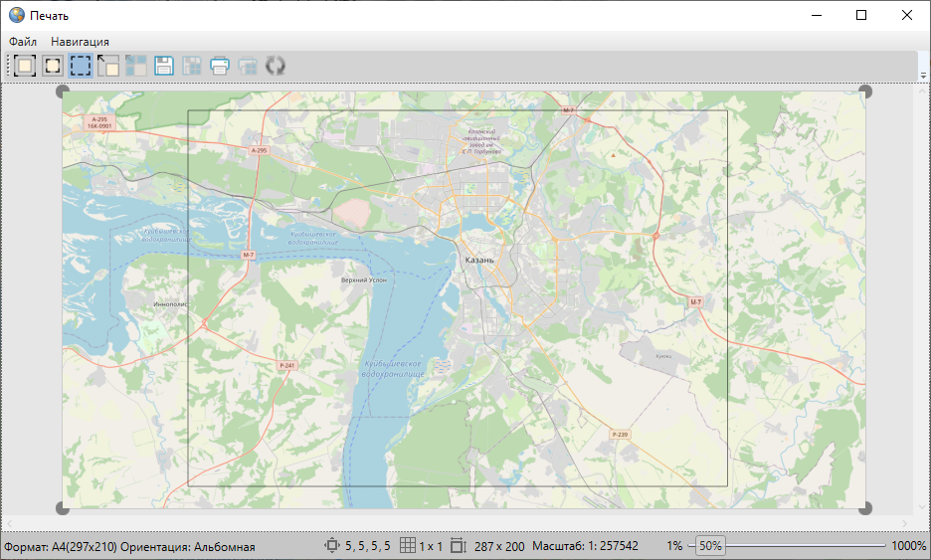This screenshot has width=931, height=560.
Task: Click the 287 x 200 page size icon
Action: tap(459, 546)
